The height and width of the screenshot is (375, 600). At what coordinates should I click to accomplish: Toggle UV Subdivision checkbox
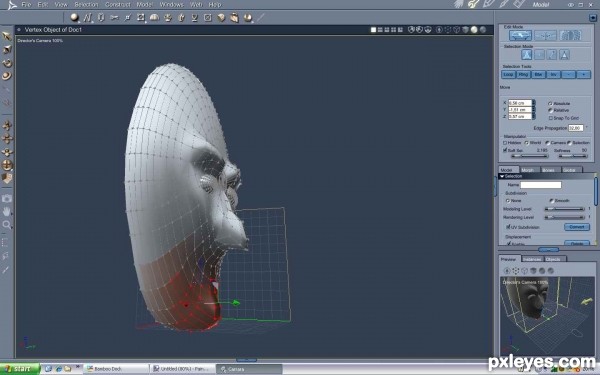click(x=509, y=227)
